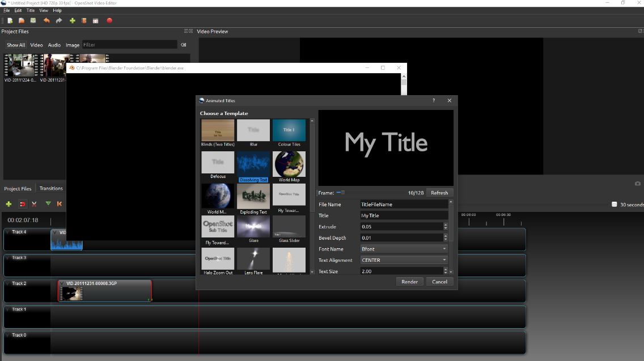Viewport: 644px width, 361px height.
Task: Select the Blur title template
Action: (x=253, y=133)
